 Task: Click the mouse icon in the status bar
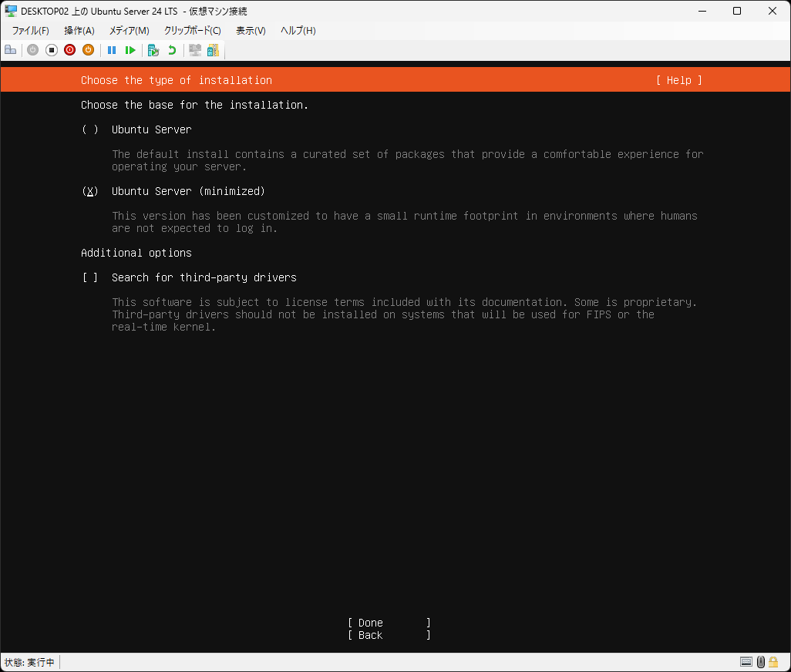[761, 661]
